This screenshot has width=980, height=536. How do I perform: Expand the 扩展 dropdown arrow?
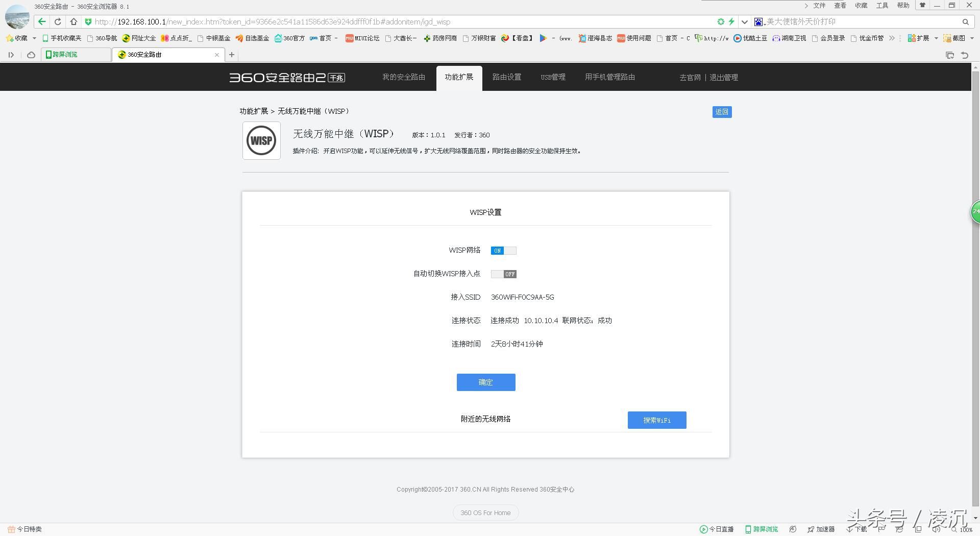pos(936,38)
